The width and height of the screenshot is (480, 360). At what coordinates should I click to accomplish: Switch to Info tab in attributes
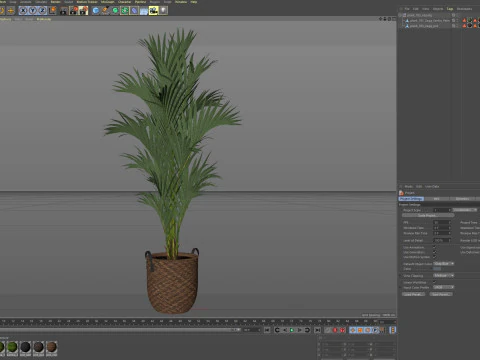pyautogui.click(x=436, y=199)
